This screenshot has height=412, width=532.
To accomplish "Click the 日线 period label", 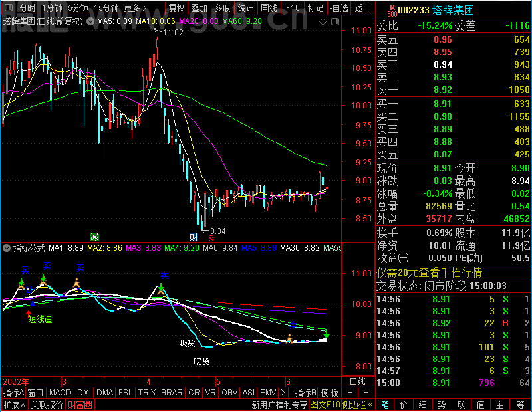I will (358, 382).
